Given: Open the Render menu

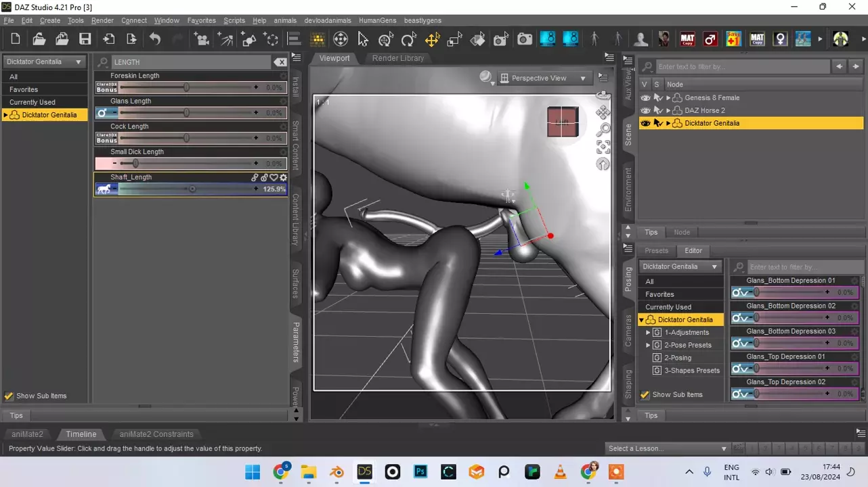Looking at the screenshot, I should click(102, 20).
